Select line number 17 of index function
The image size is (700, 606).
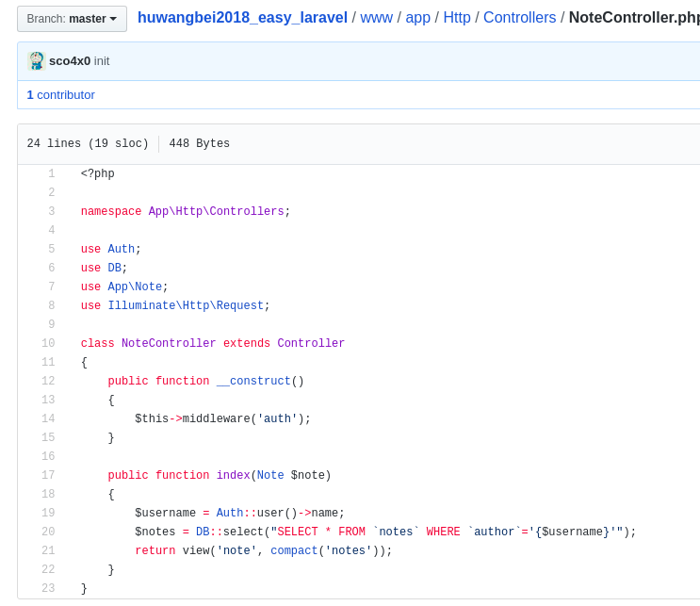(x=48, y=476)
